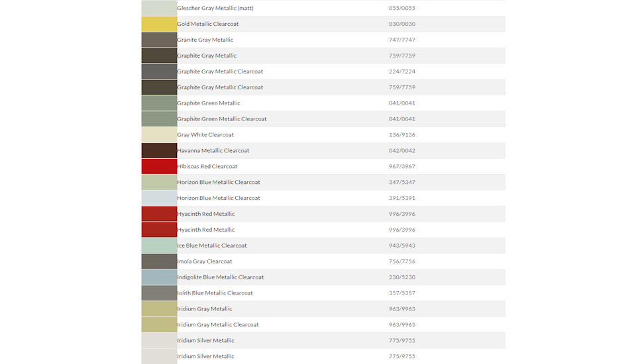Click the code 391/5391

coord(402,198)
